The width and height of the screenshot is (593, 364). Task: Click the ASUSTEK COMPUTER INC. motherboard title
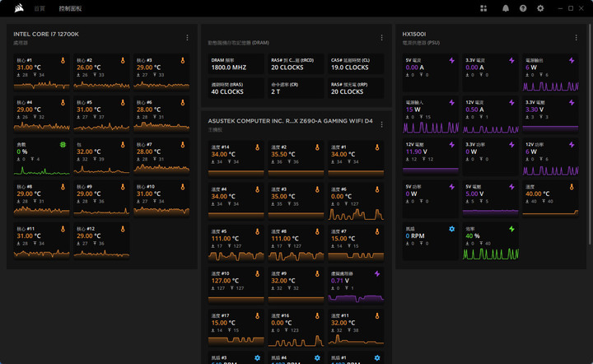290,121
